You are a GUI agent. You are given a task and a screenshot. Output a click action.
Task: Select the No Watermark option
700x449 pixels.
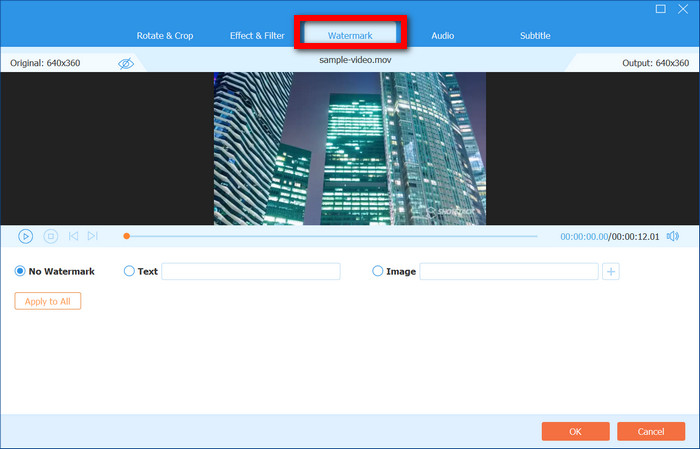tap(21, 271)
